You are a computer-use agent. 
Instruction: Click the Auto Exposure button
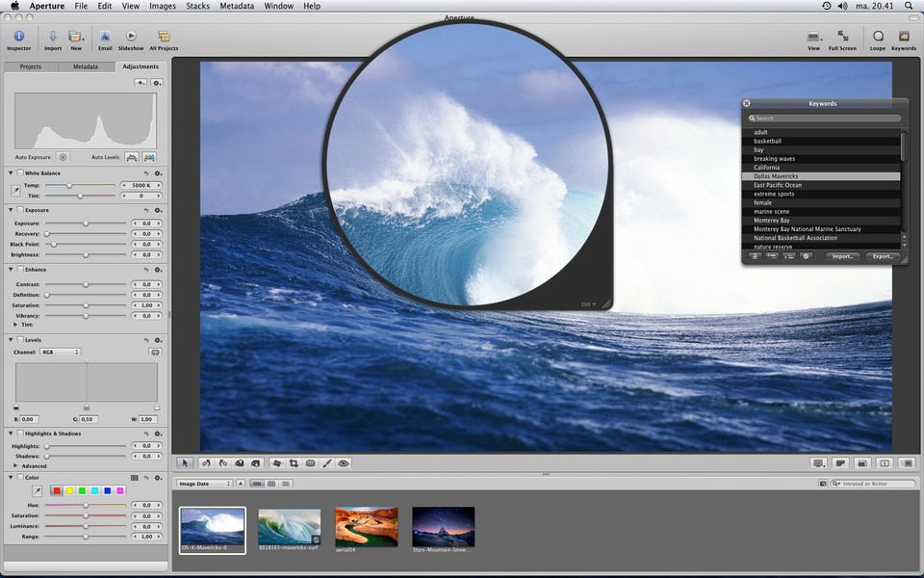[x=63, y=156]
